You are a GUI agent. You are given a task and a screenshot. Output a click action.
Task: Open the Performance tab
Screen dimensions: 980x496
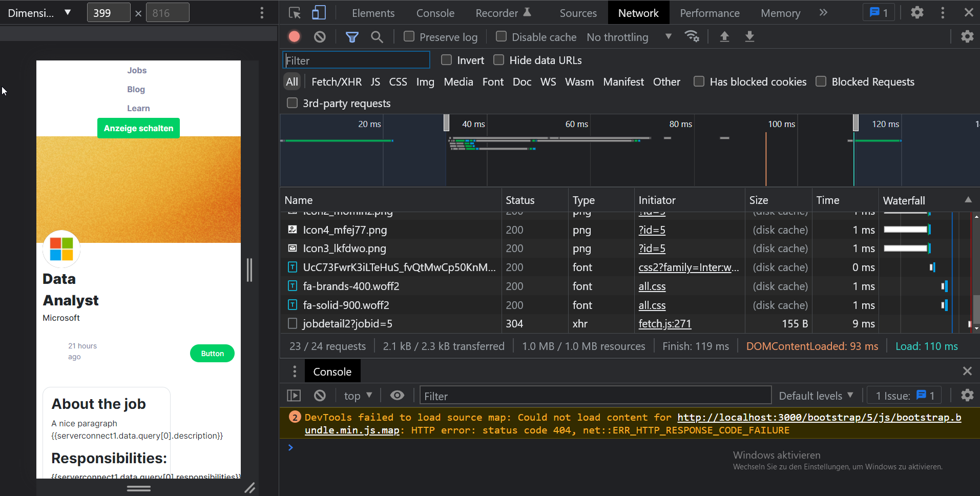[x=710, y=13]
